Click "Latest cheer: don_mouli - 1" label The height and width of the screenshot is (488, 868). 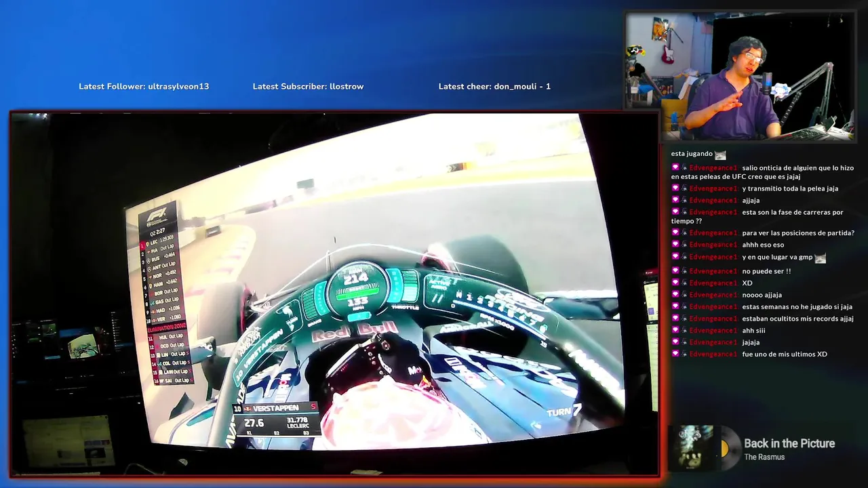pyautogui.click(x=494, y=87)
